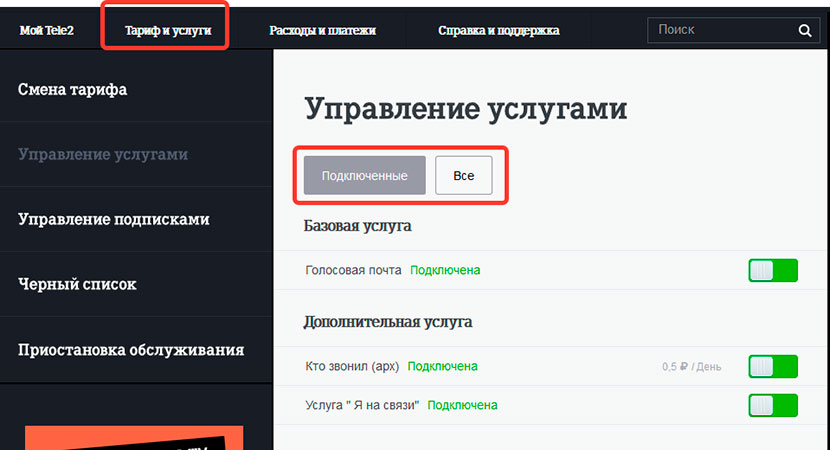Screen dimensions: 830x450
Task: Select Управление услугами in sidebar
Action: [103, 155]
